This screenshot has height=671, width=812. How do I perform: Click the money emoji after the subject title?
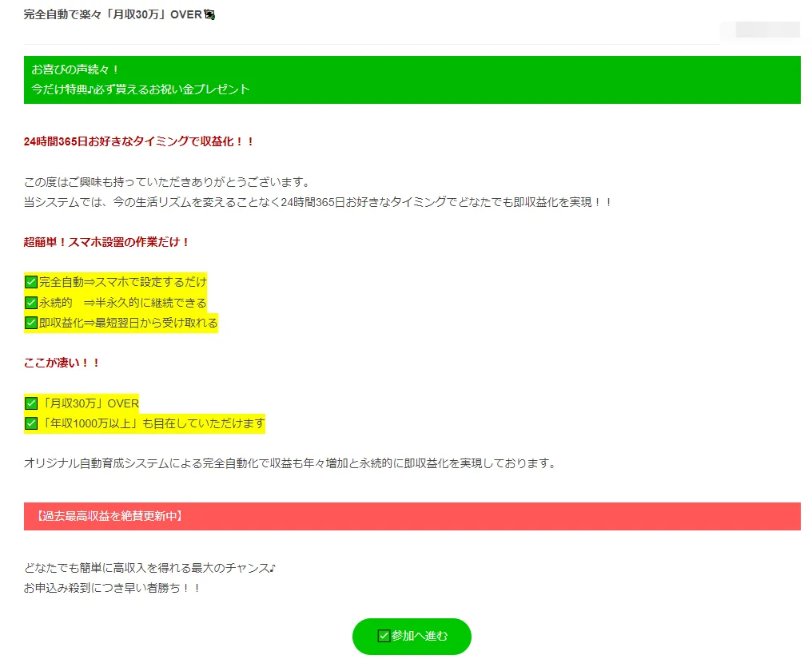click(210, 14)
